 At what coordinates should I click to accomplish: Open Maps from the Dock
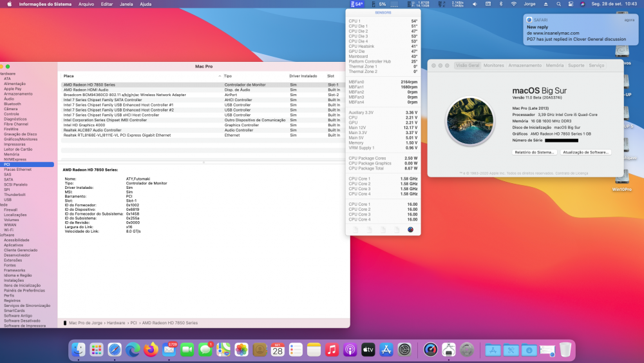click(223, 350)
